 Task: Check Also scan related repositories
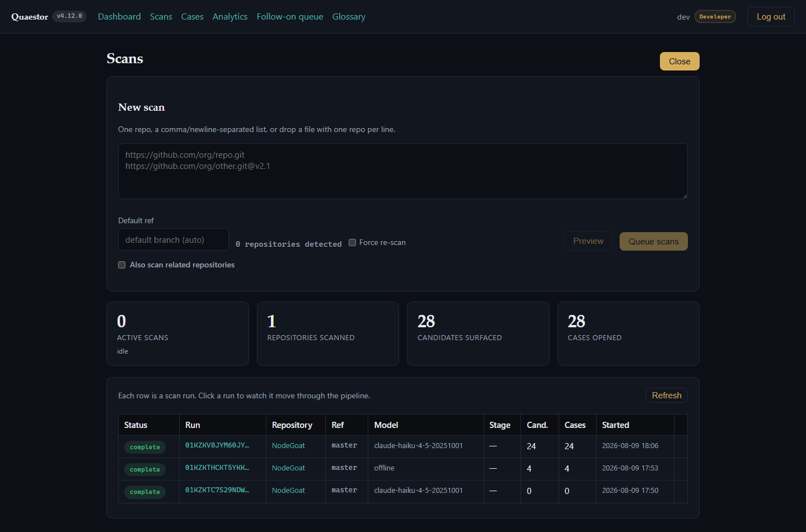[x=121, y=265]
